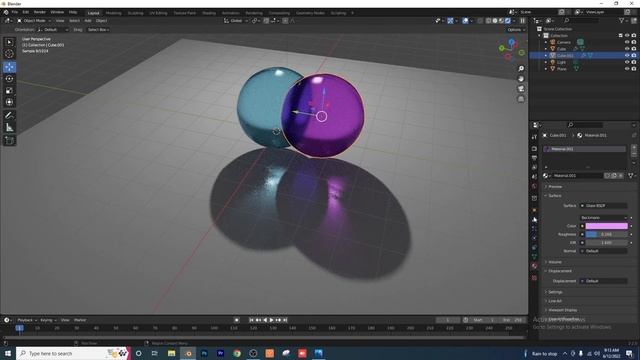This screenshot has height=360, width=640.
Task: Open the viewport Add menu
Action: tap(88, 20)
